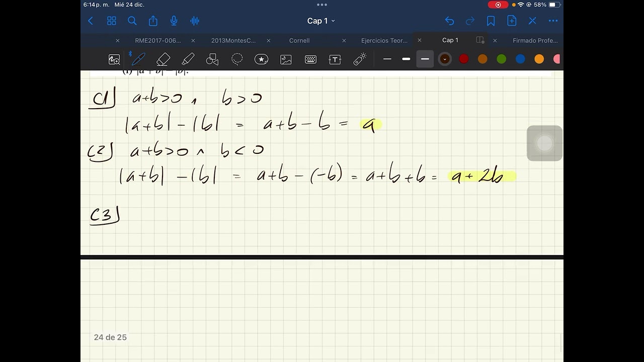Tap the Wi-Fi status icon

[521, 5]
